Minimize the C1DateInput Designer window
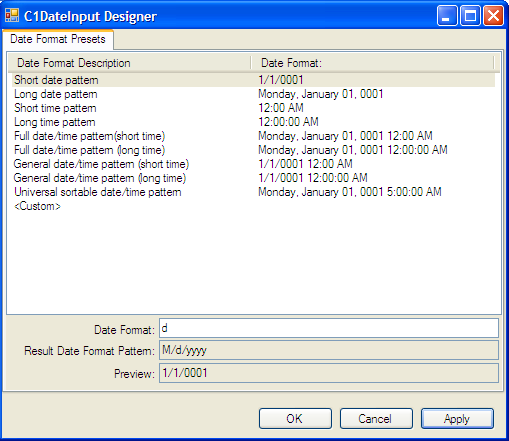This screenshot has height=441, width=509. (x=447, y=16)
